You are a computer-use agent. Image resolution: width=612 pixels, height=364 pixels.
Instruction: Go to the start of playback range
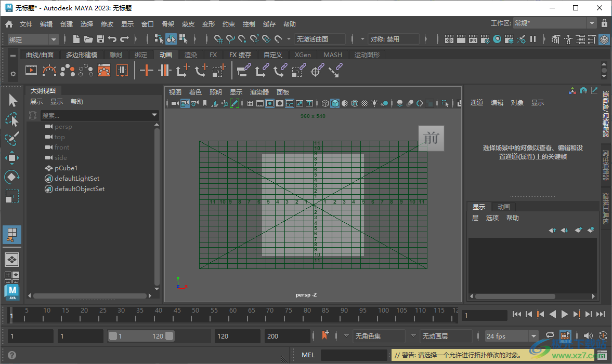point(517,314)
